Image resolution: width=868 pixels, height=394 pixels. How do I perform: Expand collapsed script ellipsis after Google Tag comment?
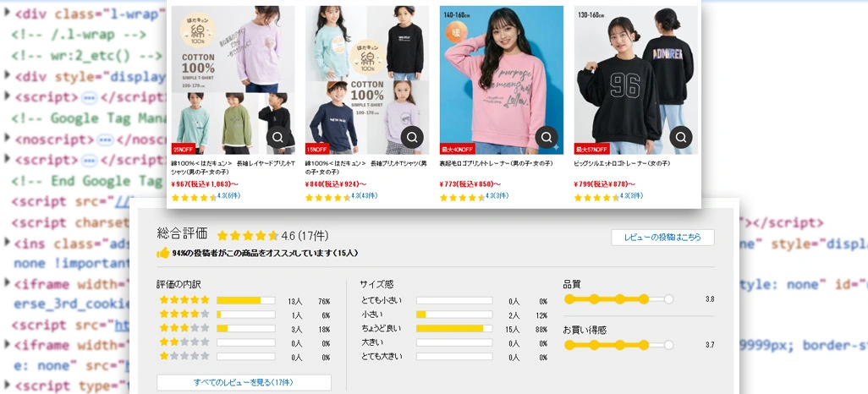[89, 160]
